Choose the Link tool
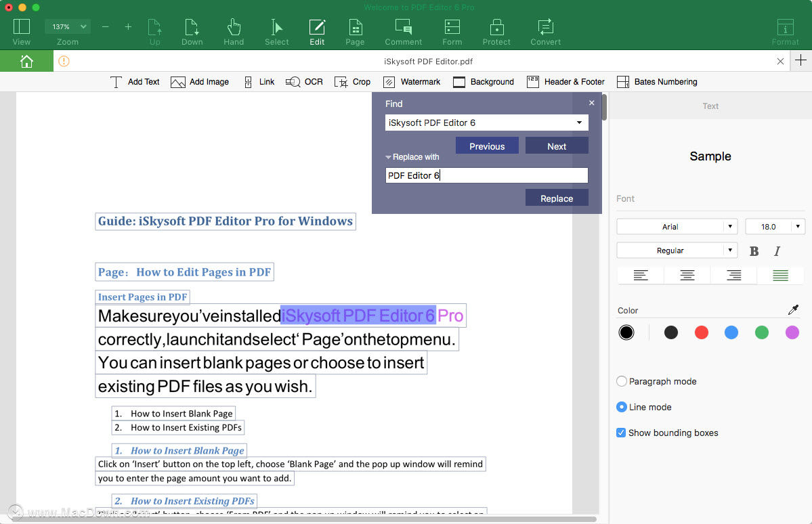812x524 pixels. click(x=259, y=82)
